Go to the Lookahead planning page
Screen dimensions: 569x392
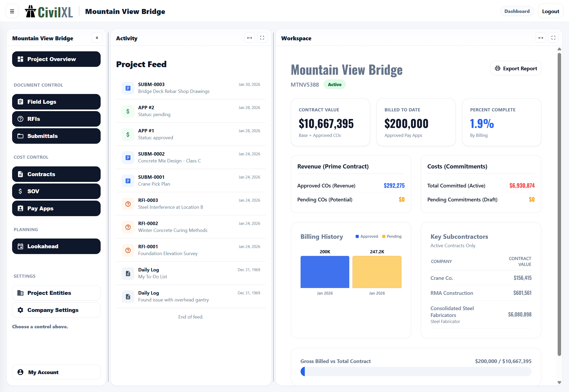(56, 246)
